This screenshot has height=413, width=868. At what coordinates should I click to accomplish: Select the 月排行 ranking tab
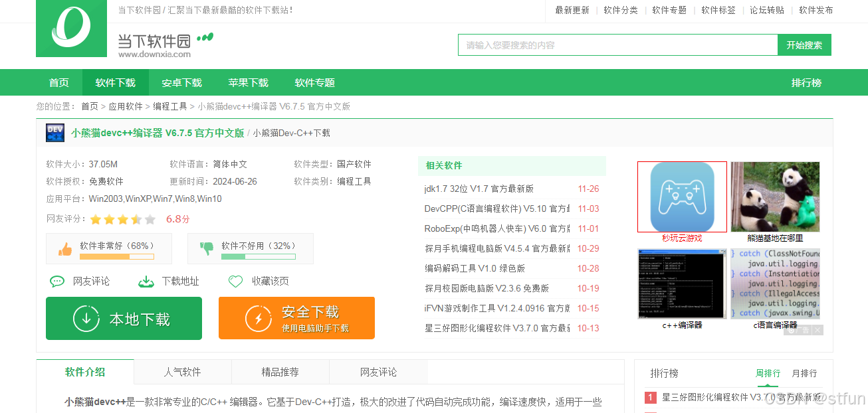point(804,373)
